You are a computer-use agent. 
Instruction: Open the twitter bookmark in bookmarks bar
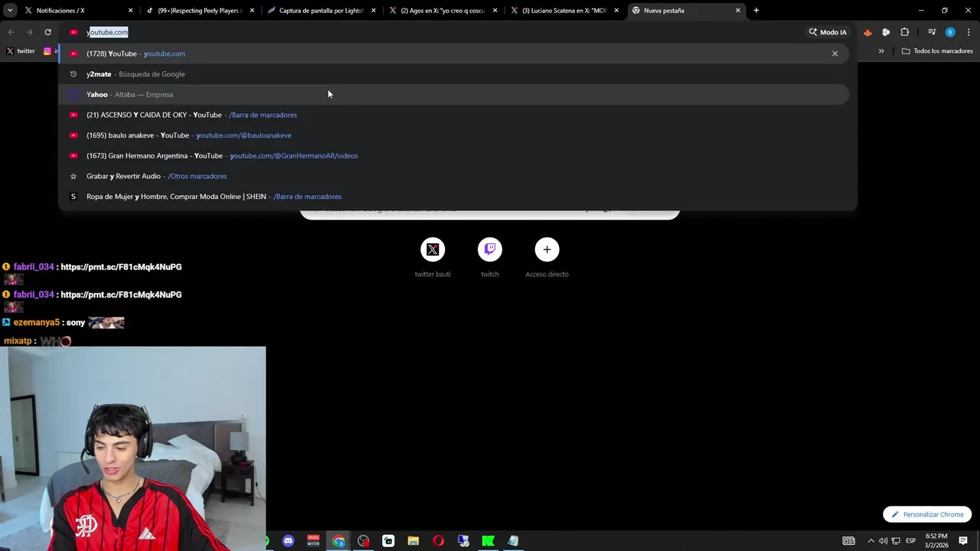(21, 51)
